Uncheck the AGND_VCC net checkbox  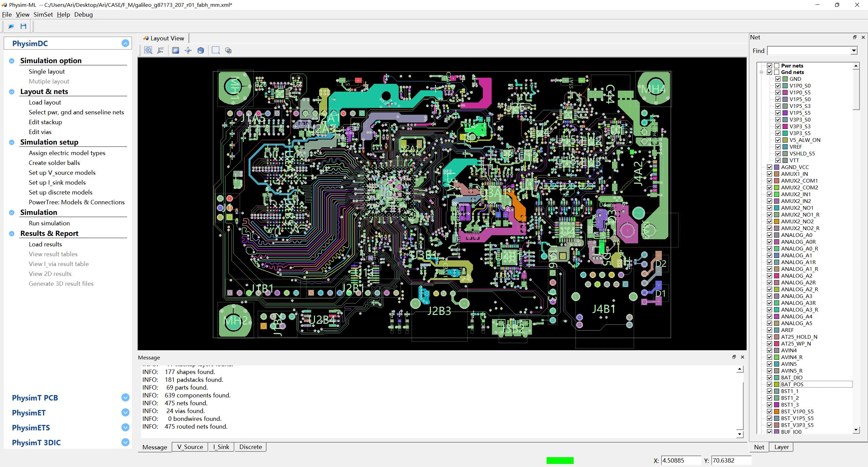(770, 167)
